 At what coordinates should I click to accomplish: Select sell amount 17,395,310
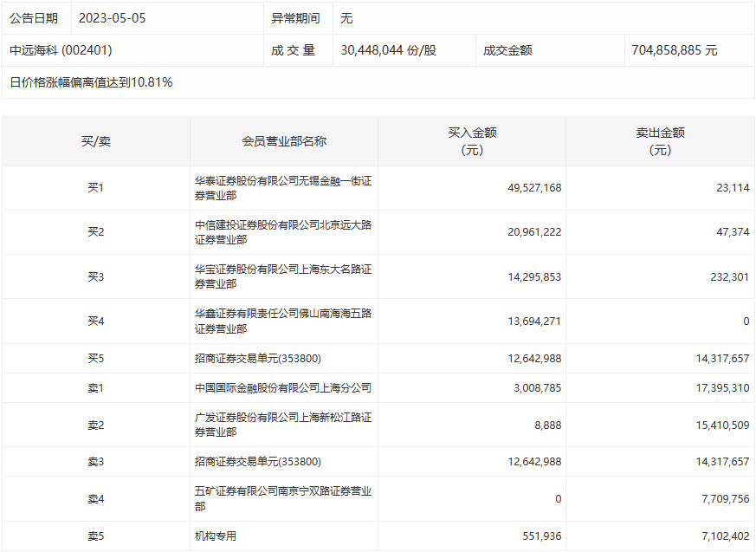[x=722, y=388]
